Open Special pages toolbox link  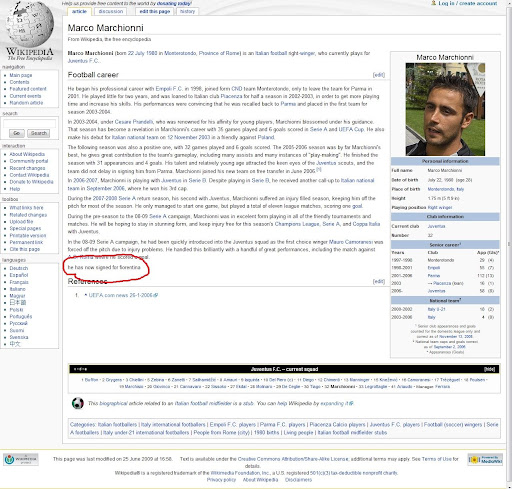click(25, 228)
